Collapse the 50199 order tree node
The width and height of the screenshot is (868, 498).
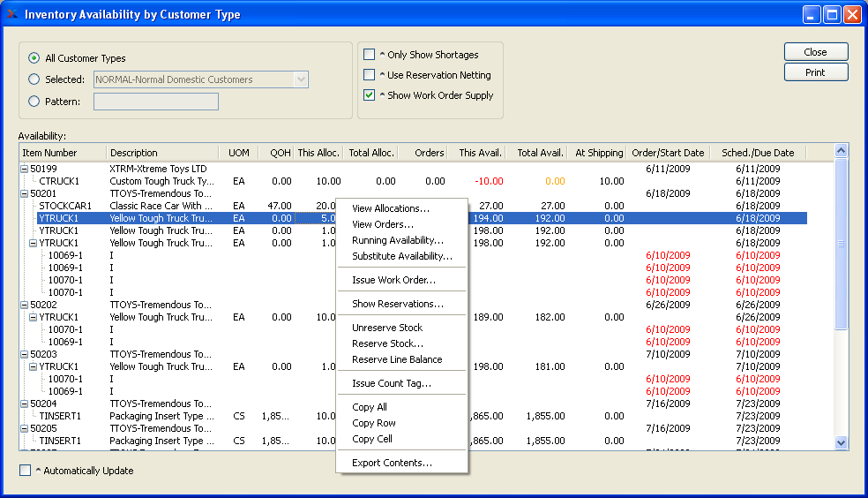[x=24, y=169]
